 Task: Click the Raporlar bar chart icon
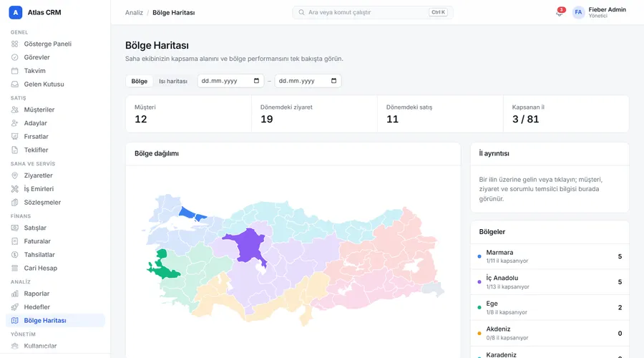coord(15,294)
